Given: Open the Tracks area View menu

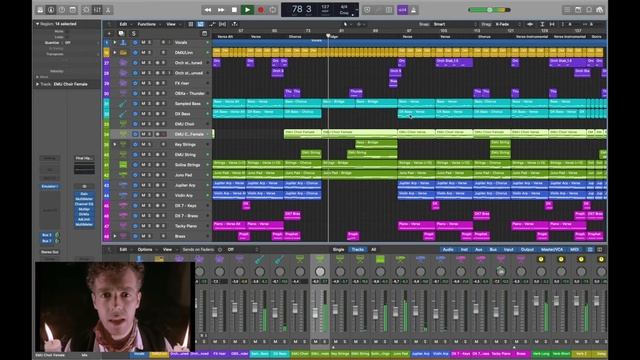Looking at the screenshot, I should [x=171, y=24].
